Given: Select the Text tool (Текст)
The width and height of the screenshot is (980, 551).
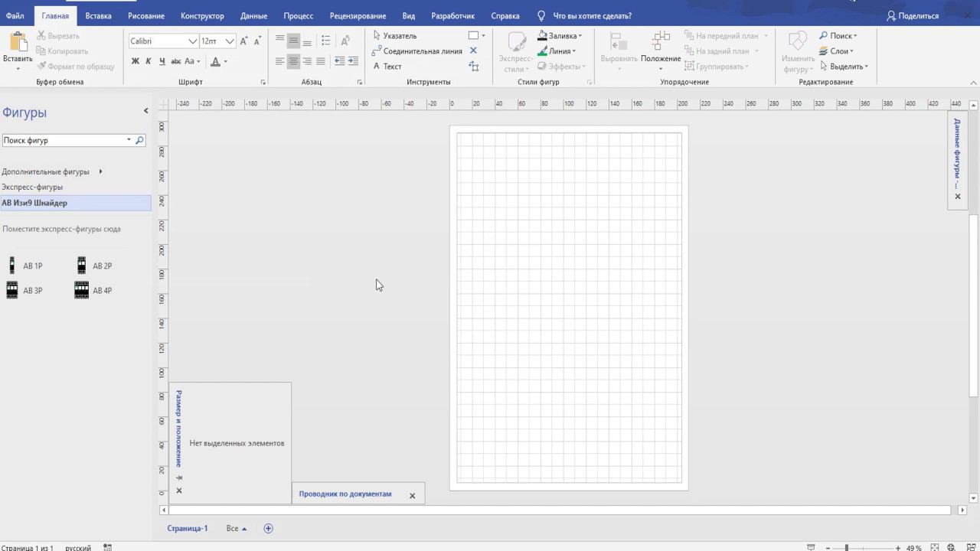Looking at the screenshot, I should coord(387,67).
